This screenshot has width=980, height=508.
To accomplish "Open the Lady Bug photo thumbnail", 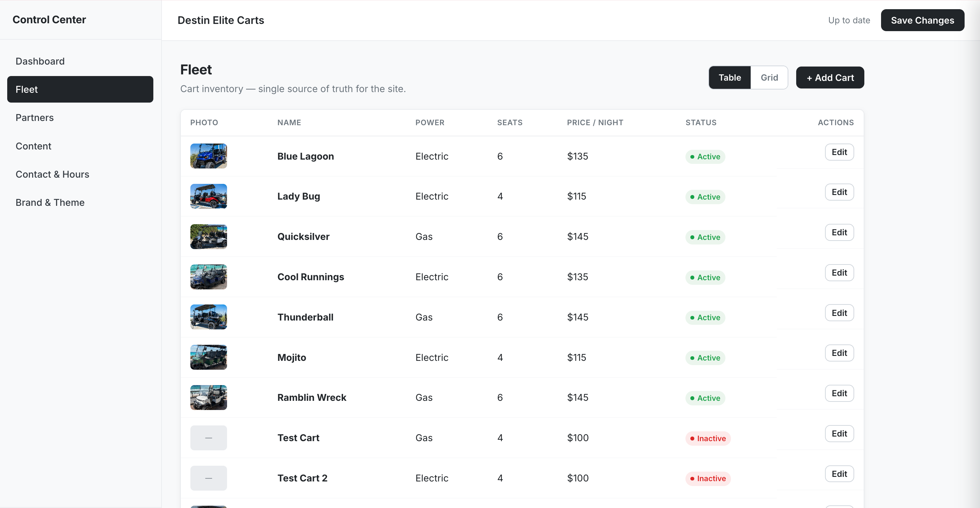I will 208,196.
